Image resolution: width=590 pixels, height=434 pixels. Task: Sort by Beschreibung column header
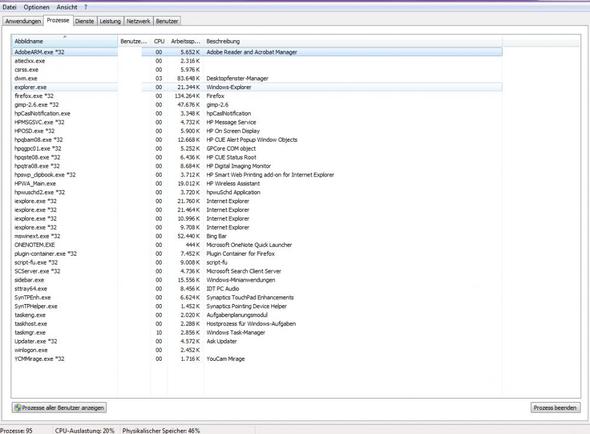(353, 41)
